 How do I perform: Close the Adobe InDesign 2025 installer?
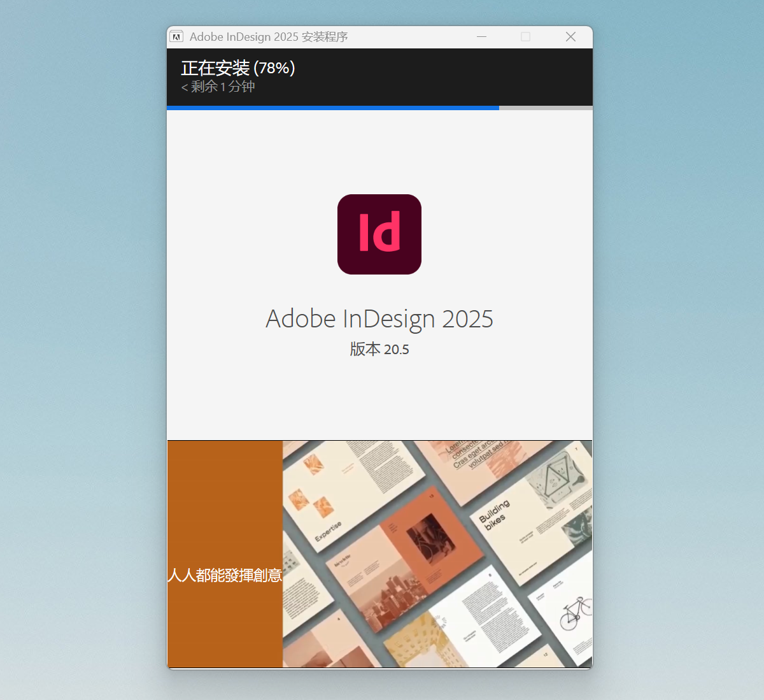(571, 37)
